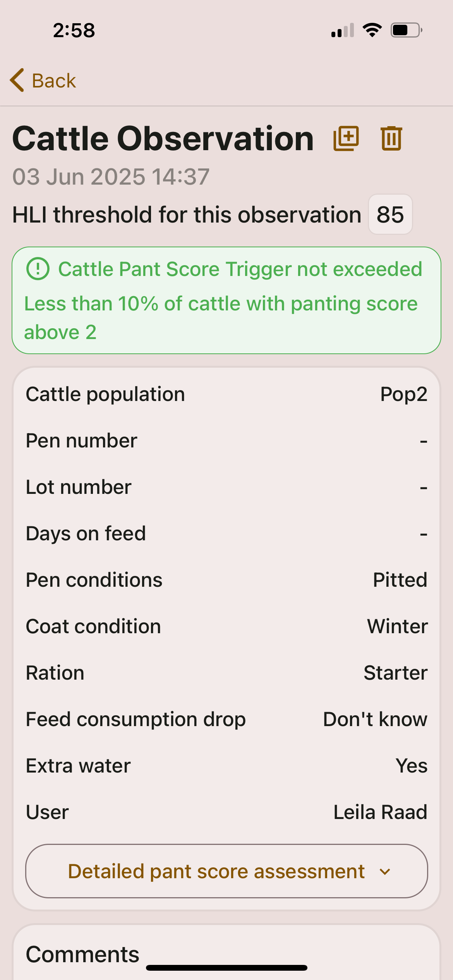Tap the pant score alert exclamation icon
Image resolution: width=453 pixels, height=980 pixels.
(x=38, y=269)
